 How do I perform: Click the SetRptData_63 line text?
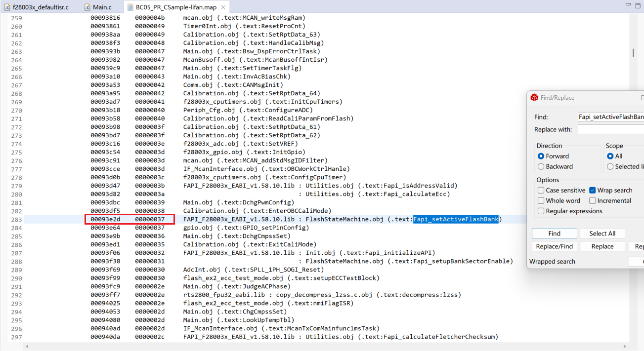pos(252,35)
